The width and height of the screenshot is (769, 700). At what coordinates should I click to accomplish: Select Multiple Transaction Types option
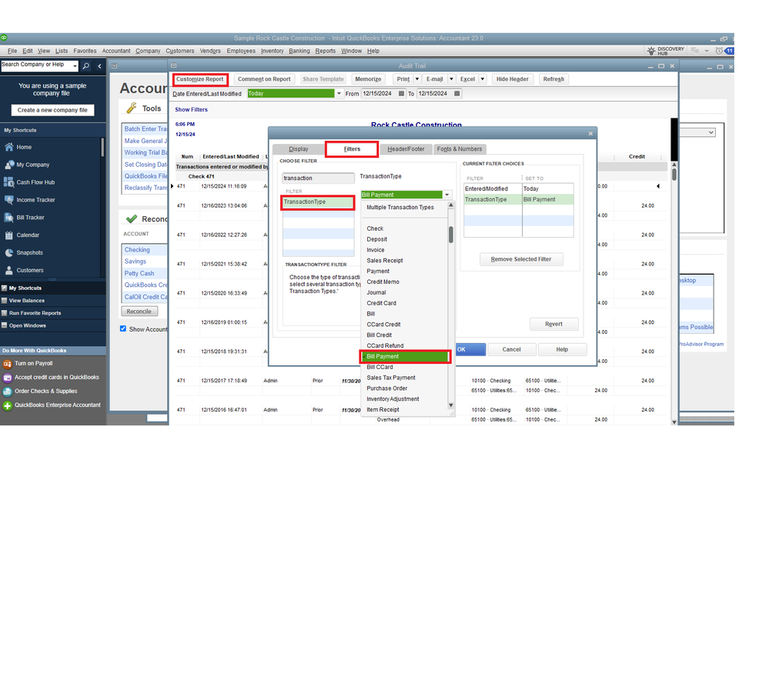pyautogui.click(x=400, y=208)
